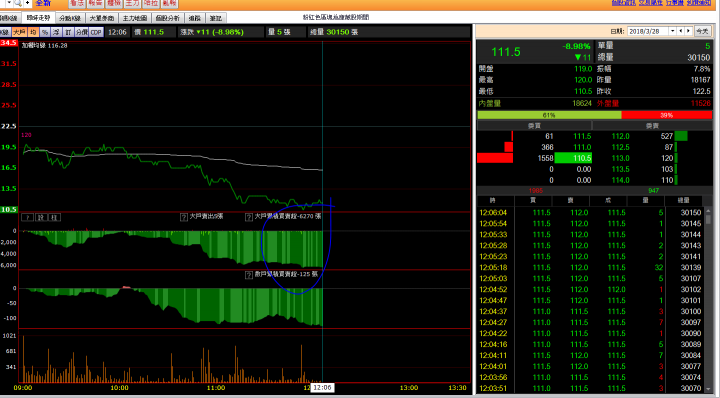Select the CDP toolbar button
720x398 pixels.
point(96,32)
